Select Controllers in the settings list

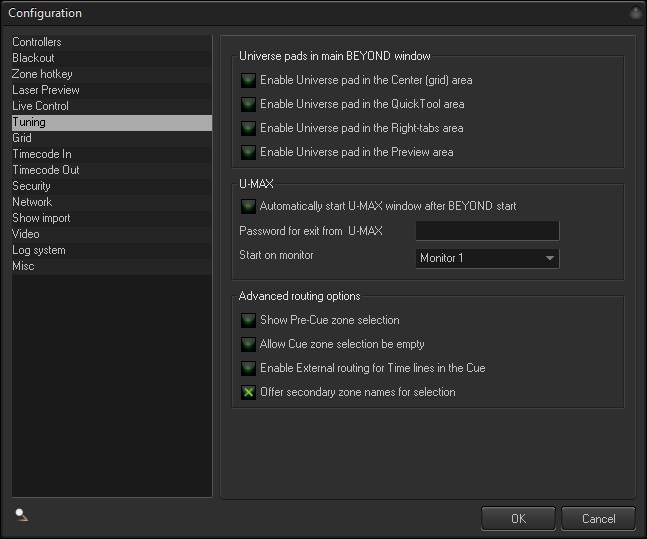pyautogui.click(x=37, y=42)
